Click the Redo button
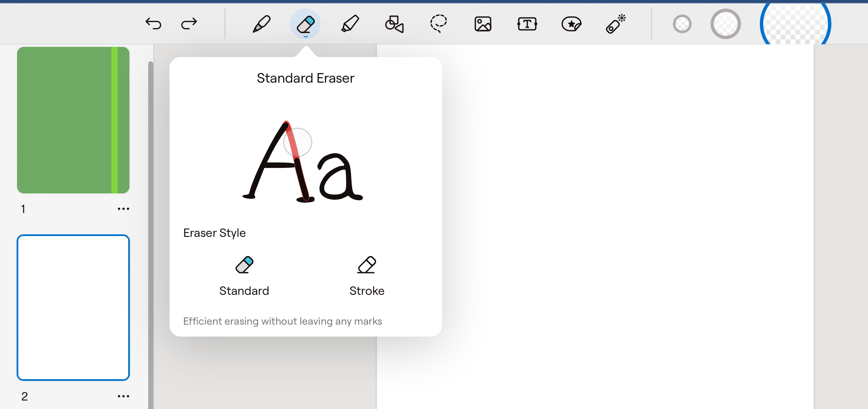Viewport: 868px width, 409px height. [188, 24]
